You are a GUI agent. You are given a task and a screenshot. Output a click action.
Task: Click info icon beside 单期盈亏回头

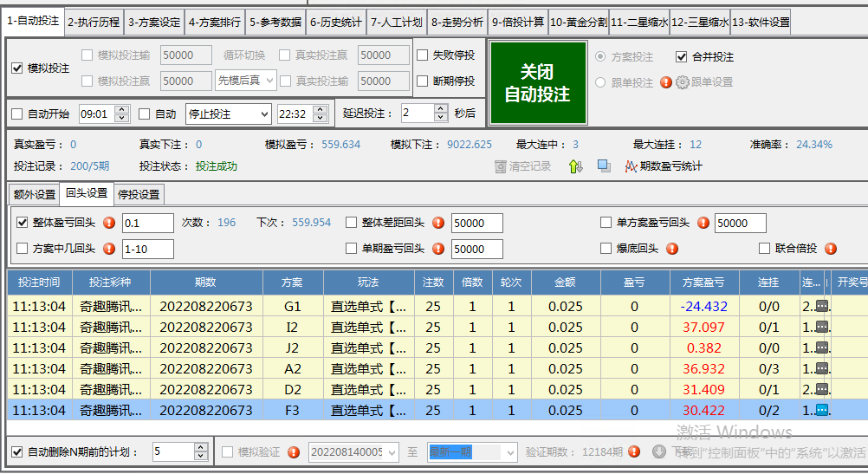click(x=438, y=249)
